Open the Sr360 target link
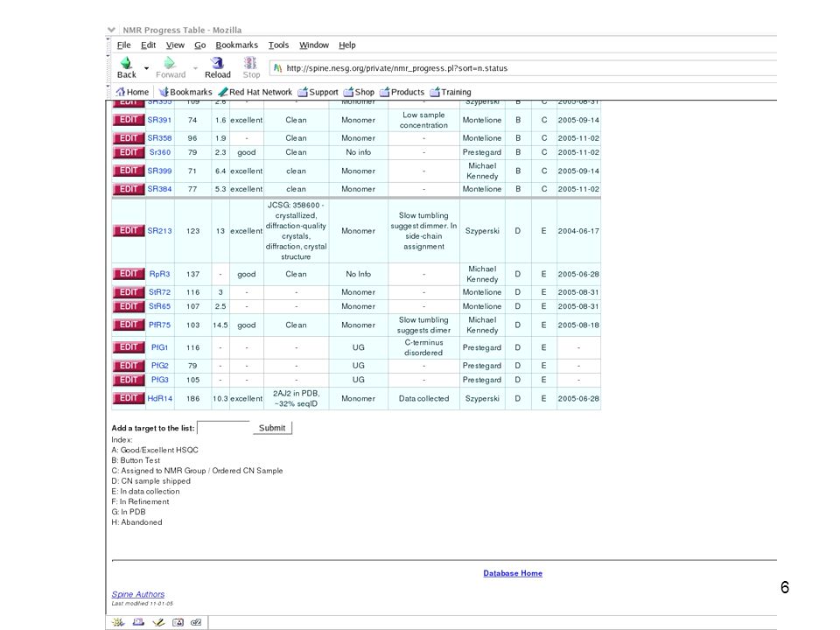 (159, 152)
